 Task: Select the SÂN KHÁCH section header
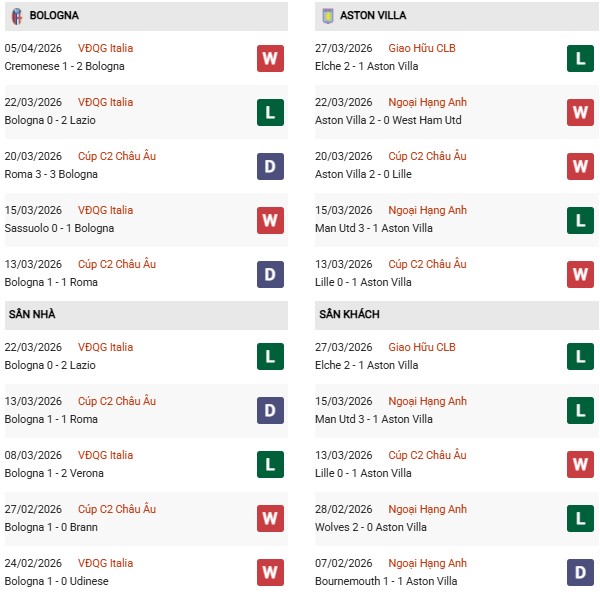tap(349, 314)
